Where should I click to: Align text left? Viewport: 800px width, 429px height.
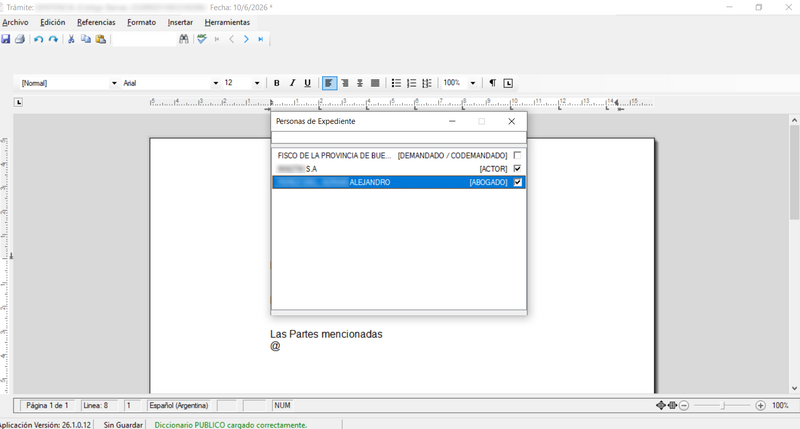(x=330, y=83)
